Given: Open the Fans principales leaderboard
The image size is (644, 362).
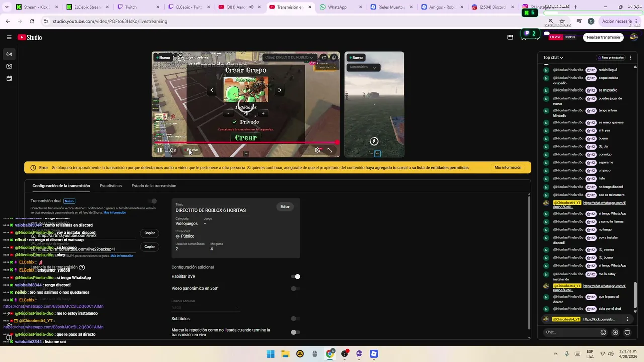Looking at the screenshot, I should 610,58.
